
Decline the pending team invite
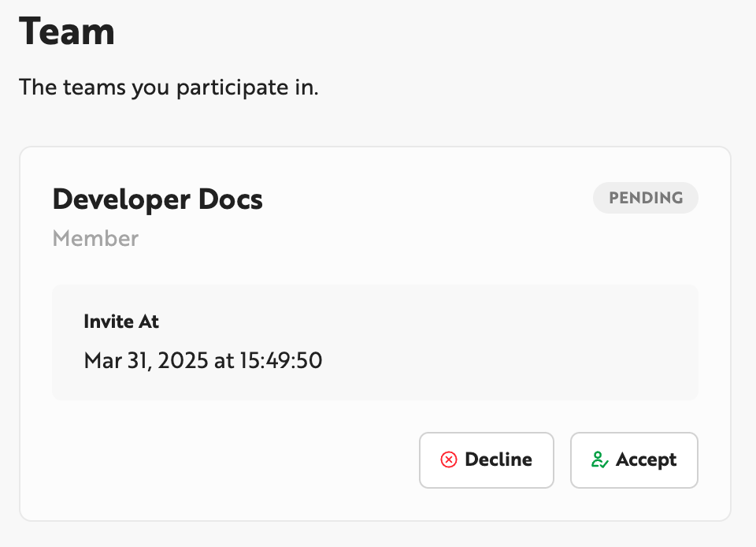486,460
